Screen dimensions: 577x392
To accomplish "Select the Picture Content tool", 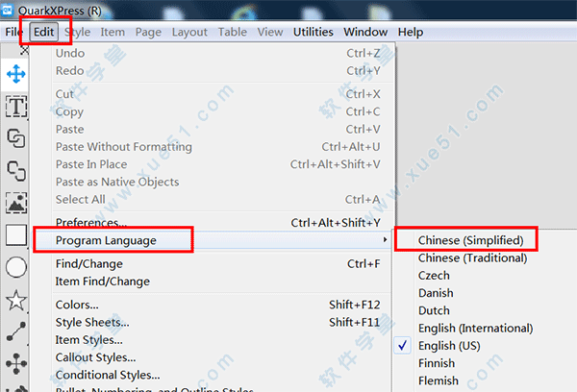I will point(16,203).
